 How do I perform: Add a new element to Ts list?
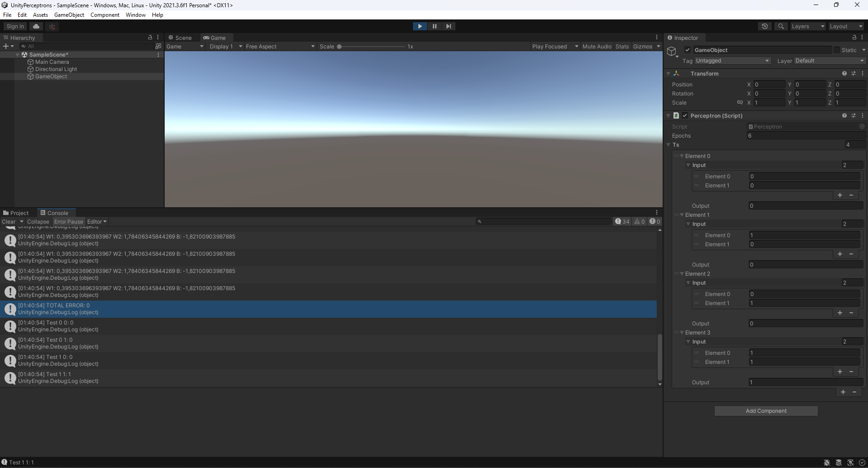[x=843, y=392]
